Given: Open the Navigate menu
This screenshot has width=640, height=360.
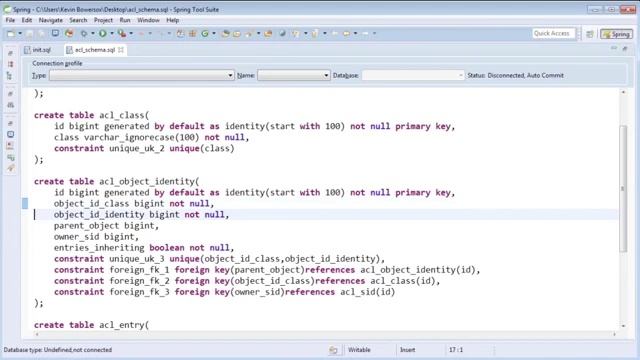Looking at the screenshot, I should 51,20.
